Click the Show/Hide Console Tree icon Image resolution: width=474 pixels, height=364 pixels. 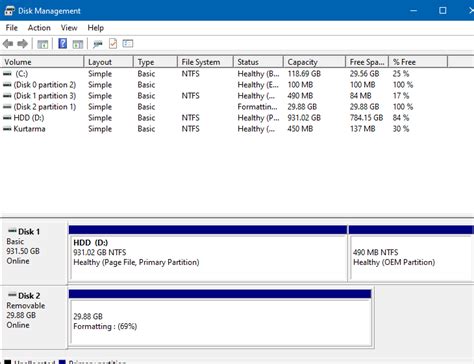pyautogui.click(x=43, y=44)
